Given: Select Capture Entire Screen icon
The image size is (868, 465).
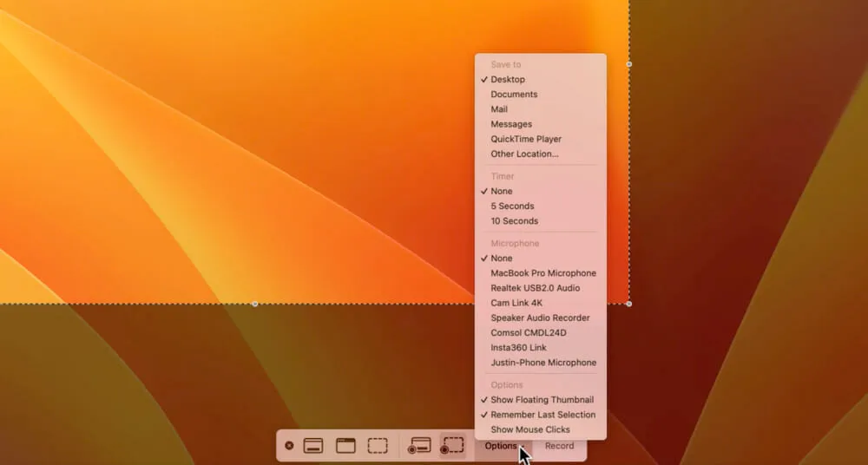Looking at the screenshot, I should (x=313, y=446).
